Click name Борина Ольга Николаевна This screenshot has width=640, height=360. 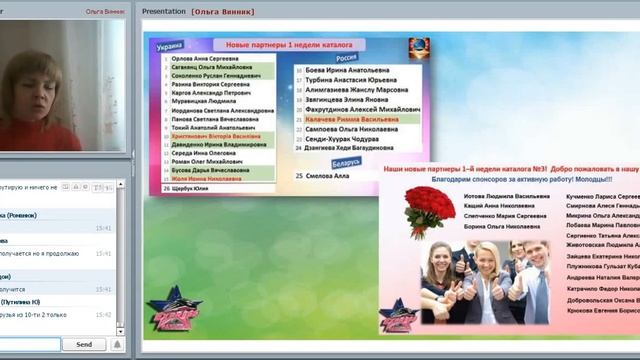[x=502, y=227]
